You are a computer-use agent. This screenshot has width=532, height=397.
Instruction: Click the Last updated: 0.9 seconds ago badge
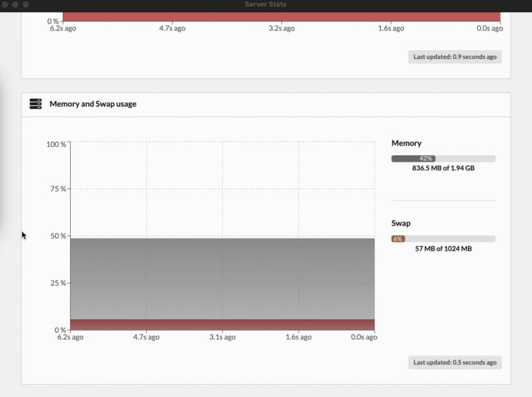pos(454,57)
